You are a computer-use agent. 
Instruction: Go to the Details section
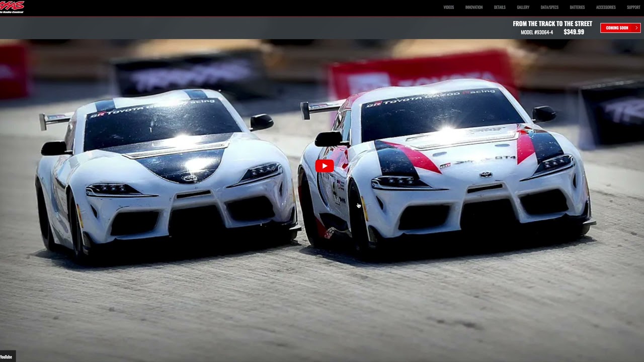pos(500,8)
